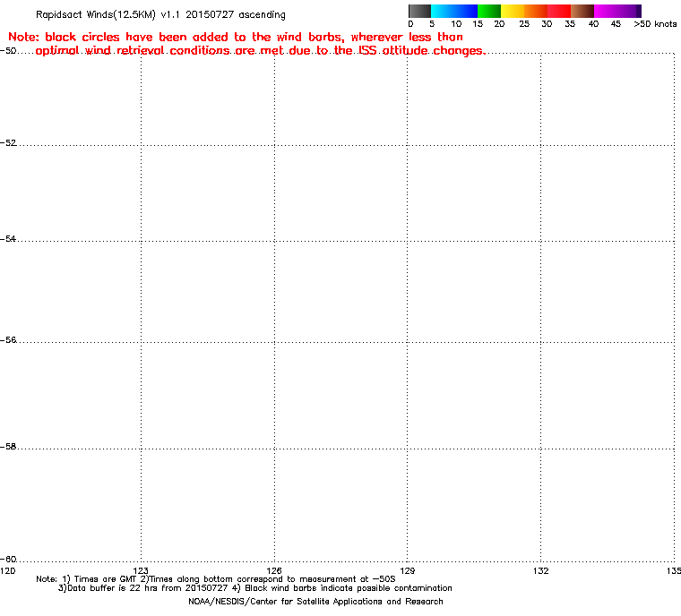Click the 120 longitude axis label

pos(7,571)
